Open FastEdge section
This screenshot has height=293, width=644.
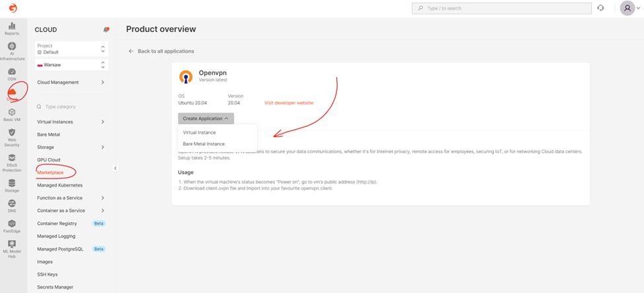pos(12,226)
